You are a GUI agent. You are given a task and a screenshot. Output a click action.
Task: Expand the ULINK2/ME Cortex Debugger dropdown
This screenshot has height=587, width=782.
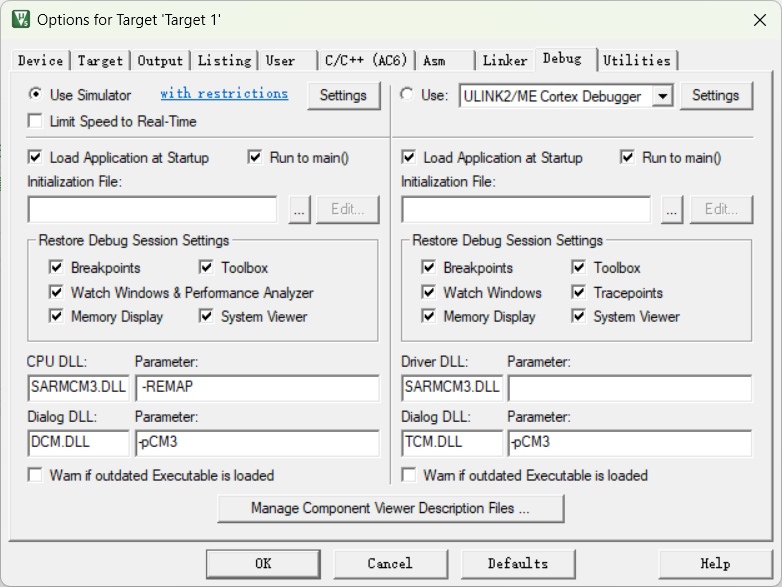[x=662, y=96]
